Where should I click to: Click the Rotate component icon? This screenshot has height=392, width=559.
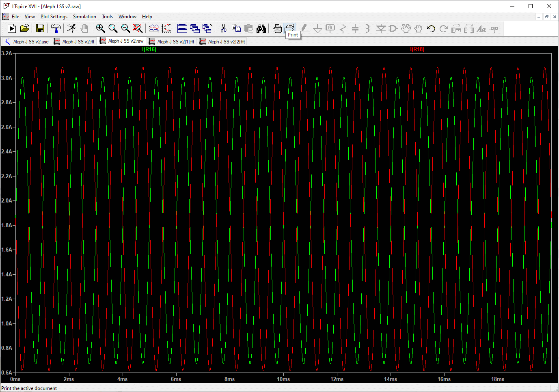point(456,28)
